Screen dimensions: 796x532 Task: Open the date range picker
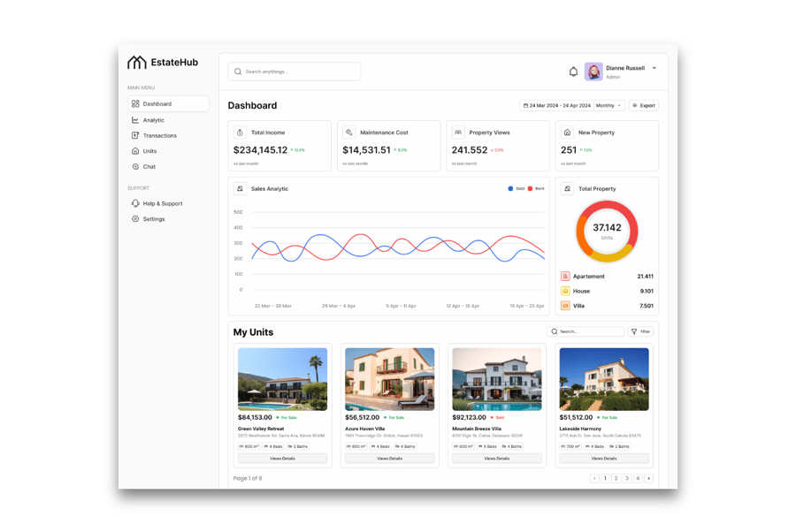(557, 105)
